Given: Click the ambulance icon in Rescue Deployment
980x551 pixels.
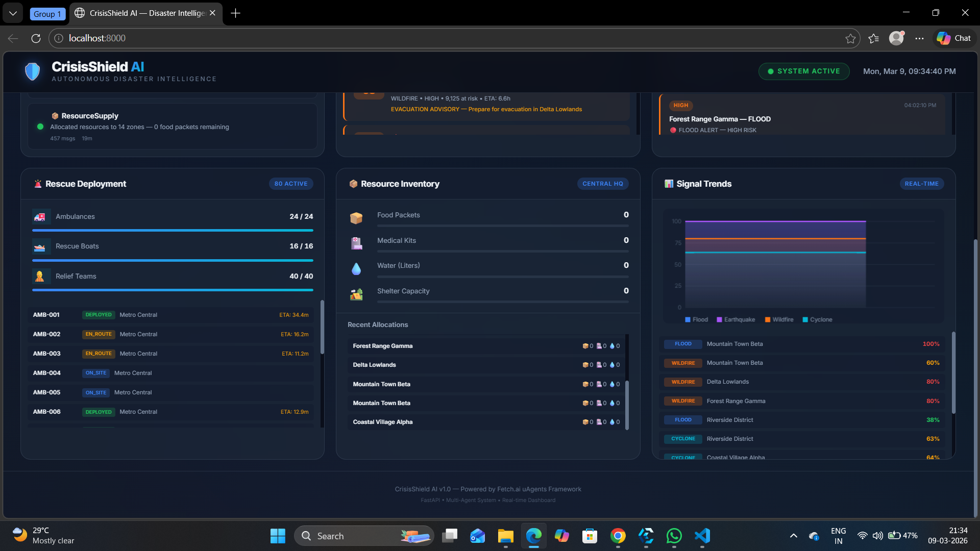Looking at the screenshot, I should [40, 217].
